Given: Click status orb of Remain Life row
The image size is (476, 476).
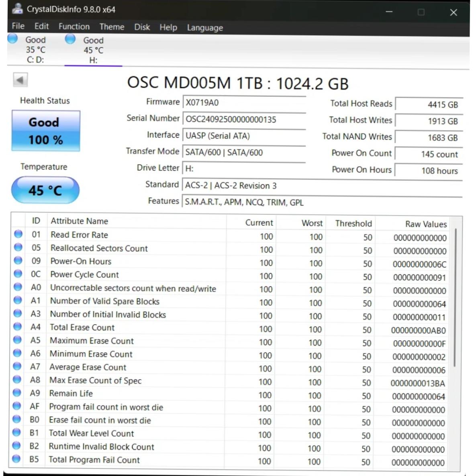Looking at the screenshot, I should pyautogui.click(x=17, y=393).
